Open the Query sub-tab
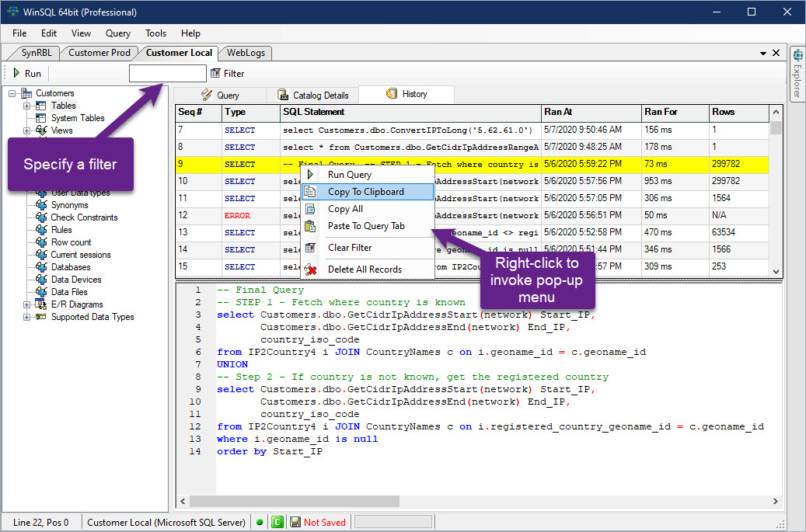The width and height of the screenshot is (806, 532). [220, 95]
